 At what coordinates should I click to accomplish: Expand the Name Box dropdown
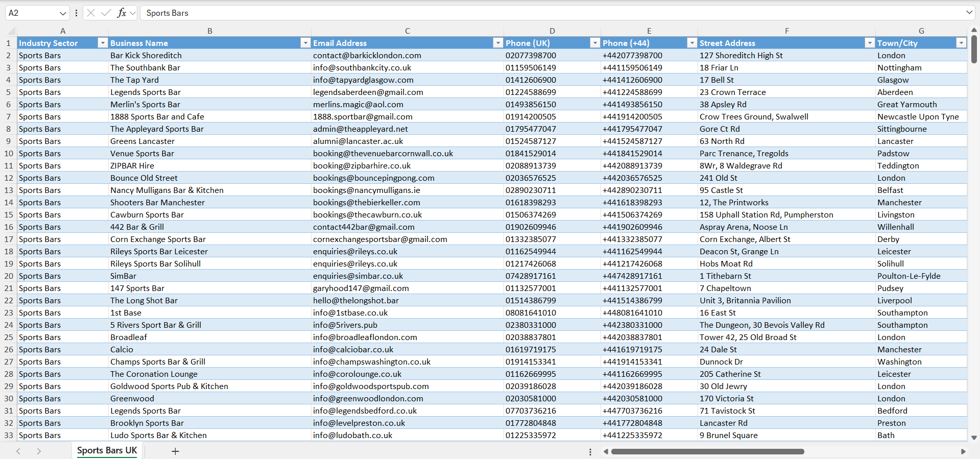(63, 13)
